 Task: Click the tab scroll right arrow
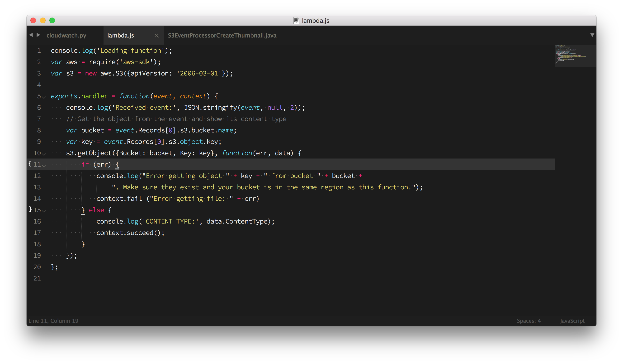(38, 35)
